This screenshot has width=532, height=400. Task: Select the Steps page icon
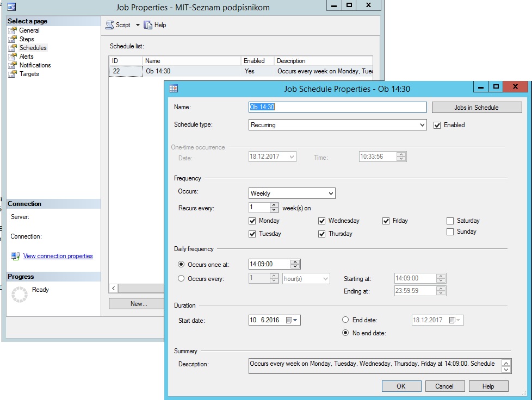pos(13,39)
